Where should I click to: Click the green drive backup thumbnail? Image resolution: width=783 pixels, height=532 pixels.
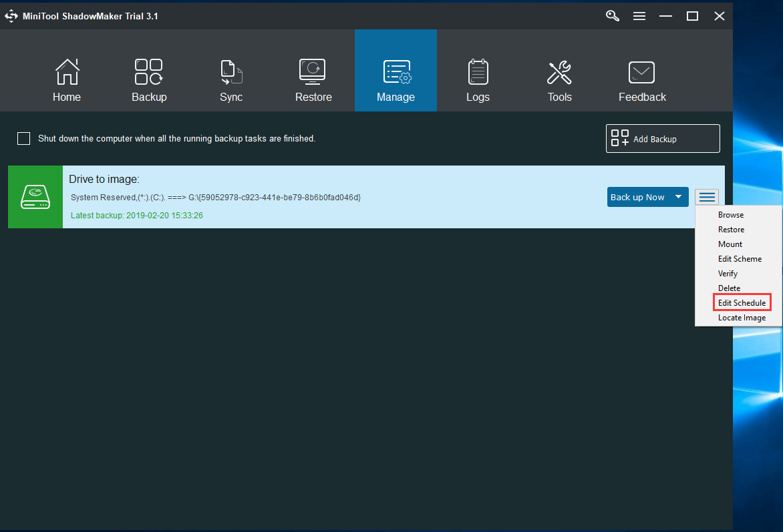(x=35, y=196)
